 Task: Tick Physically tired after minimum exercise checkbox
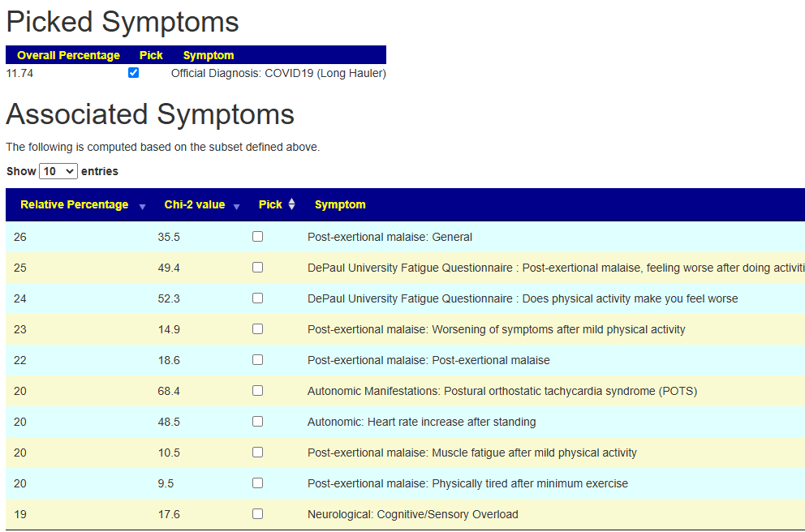[x=257, y=483]
